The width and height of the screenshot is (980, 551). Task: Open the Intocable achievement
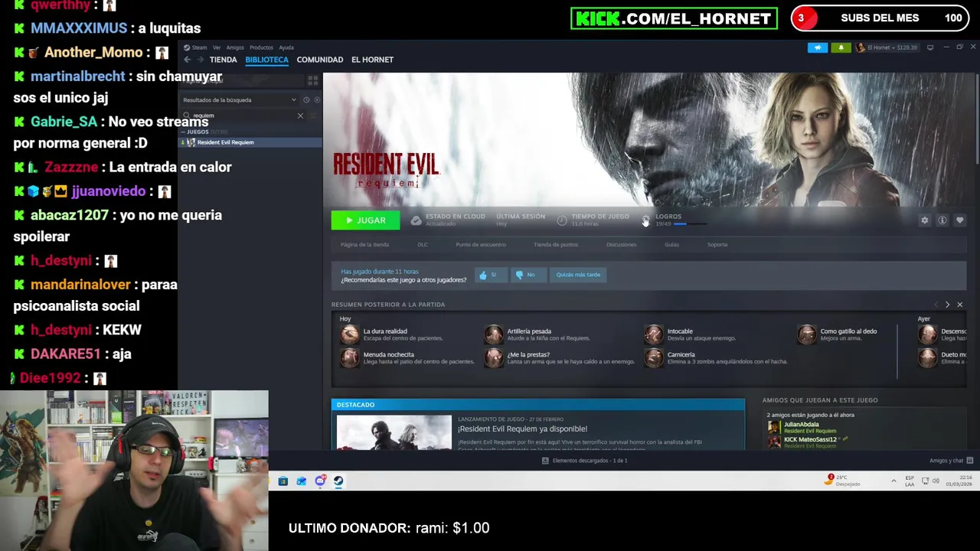[690, 334]
